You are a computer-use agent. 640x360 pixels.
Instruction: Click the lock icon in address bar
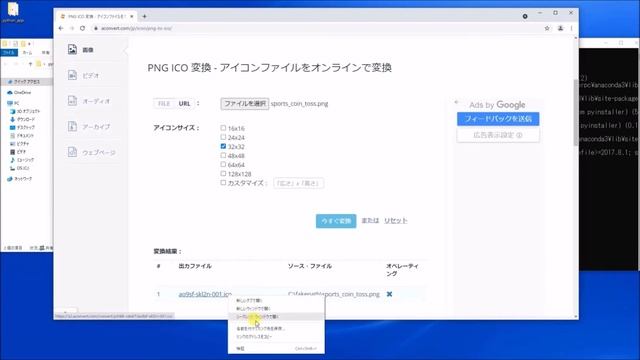pyautogui.click(x=96, y=28)
